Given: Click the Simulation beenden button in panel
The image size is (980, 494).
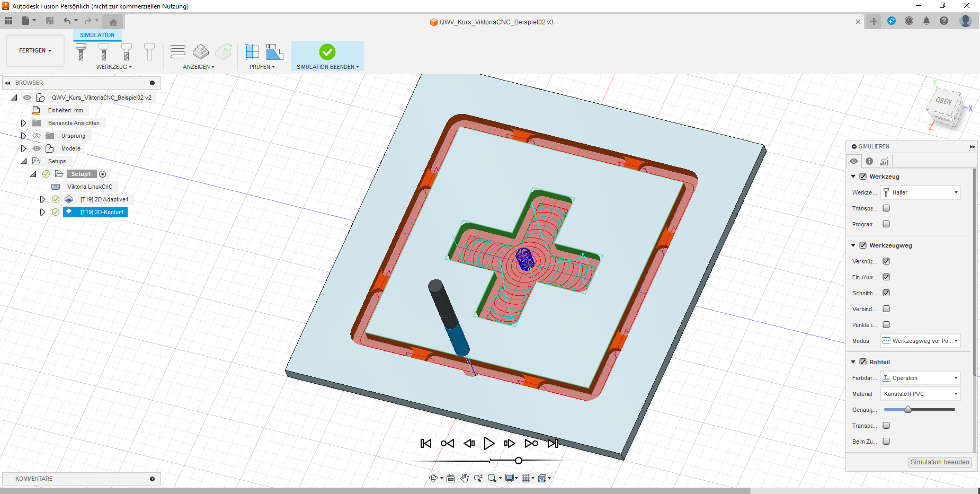Looking at the screenshot, I should pyautogui.click(x=940, y=462).
